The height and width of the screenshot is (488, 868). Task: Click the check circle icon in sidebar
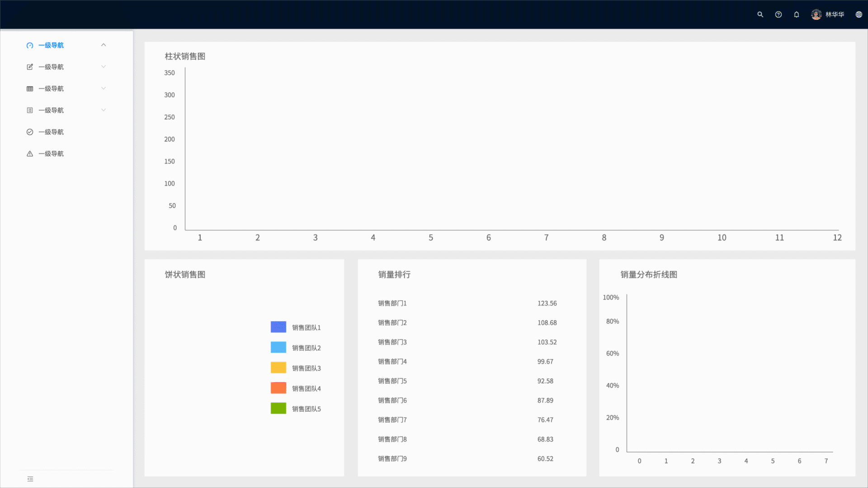pyautogui.click(x=30, y=132)
